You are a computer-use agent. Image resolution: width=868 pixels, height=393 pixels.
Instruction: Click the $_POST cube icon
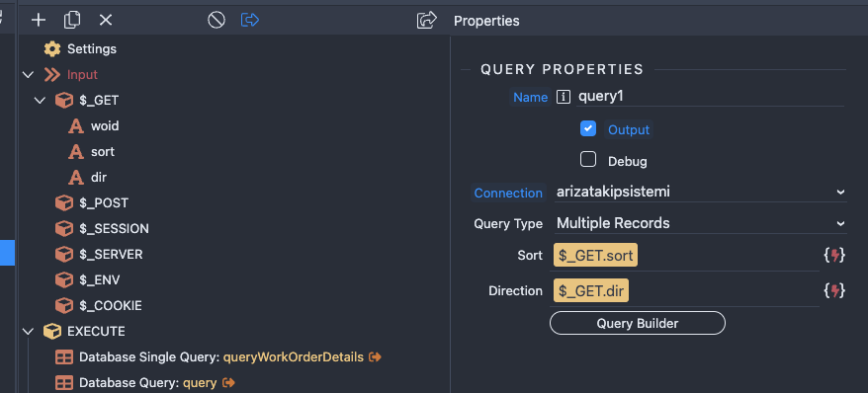[x=64, y=202]
